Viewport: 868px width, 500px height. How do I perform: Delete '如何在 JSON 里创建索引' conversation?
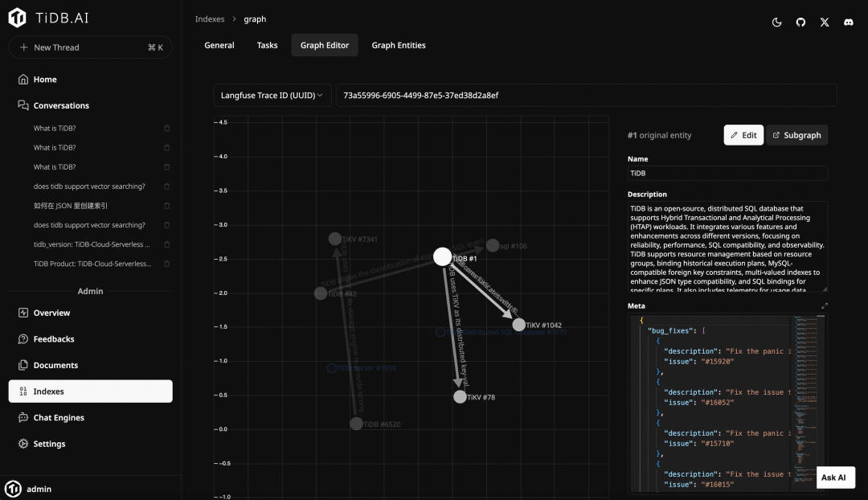click(166, 206)
